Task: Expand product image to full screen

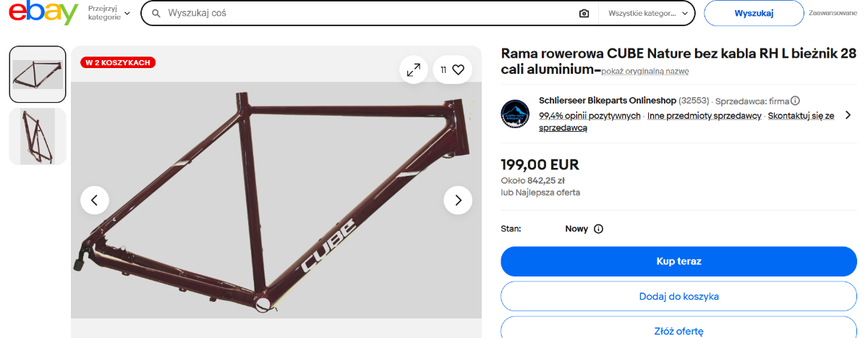Action: 414,70
